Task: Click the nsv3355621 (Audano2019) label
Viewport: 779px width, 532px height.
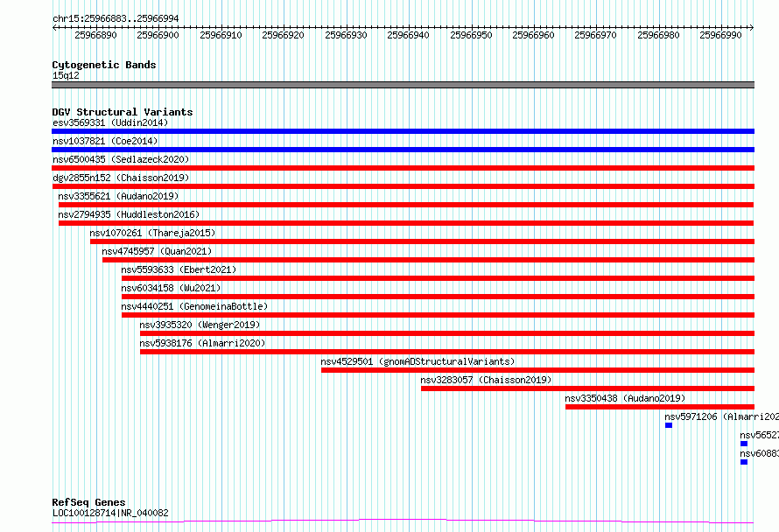Action: 118,196
